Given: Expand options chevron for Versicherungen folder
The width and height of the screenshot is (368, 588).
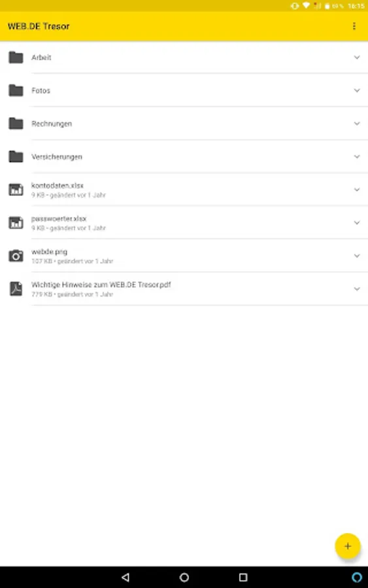Looking at the screenshot, I should [x=357, y=156].
